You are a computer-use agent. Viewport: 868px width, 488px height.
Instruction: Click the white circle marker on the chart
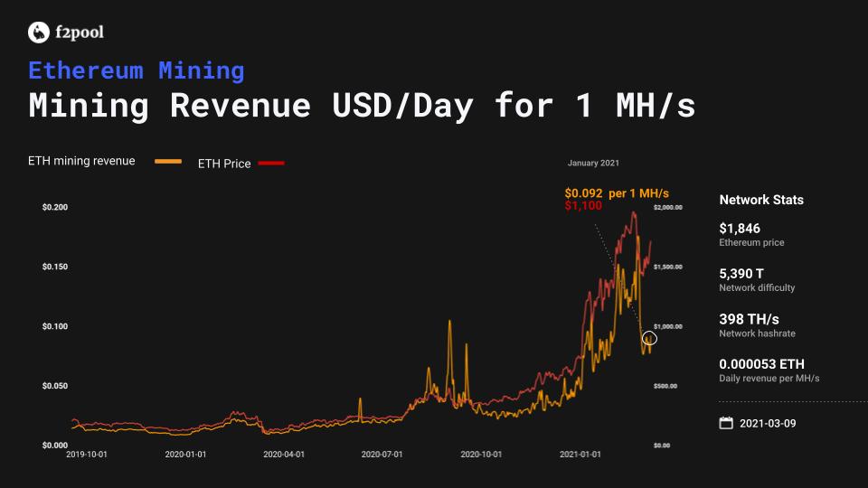tap(649, 338)
